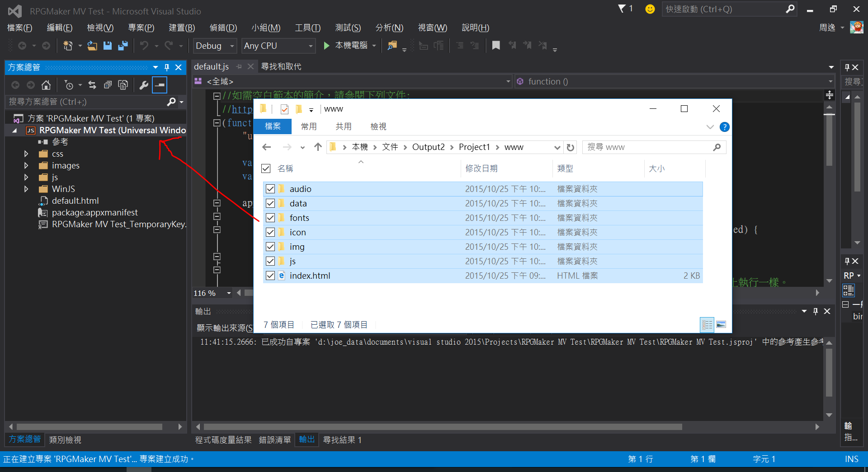Switch to details view in File Explorer
This screenshot has width=868, height=472.
[x=707, y=324]
